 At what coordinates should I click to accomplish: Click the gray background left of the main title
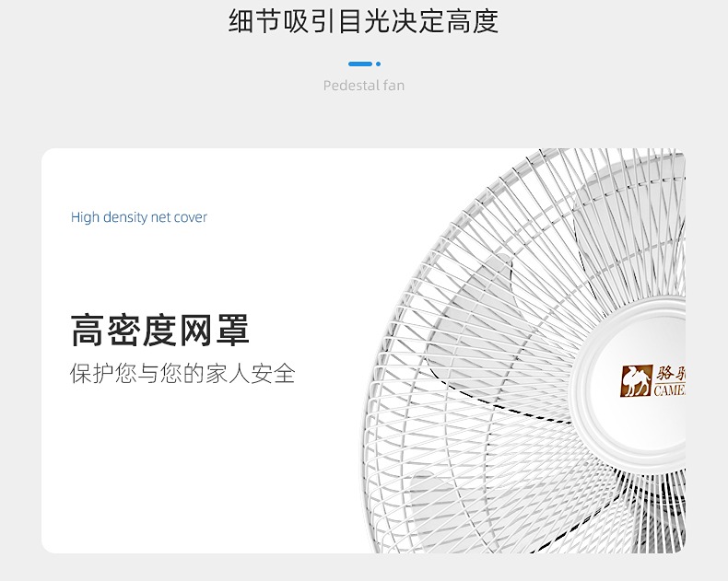pos(111,22)
